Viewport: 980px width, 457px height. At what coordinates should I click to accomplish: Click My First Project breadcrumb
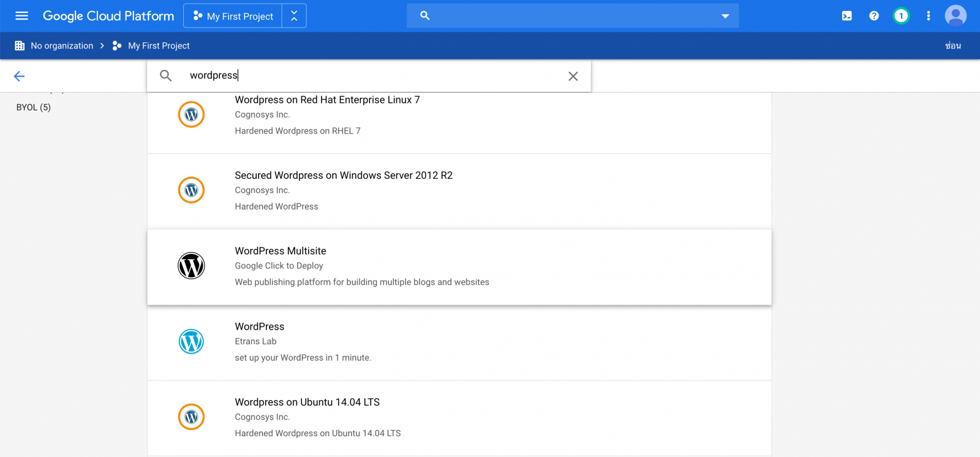click(x=159, y=46)
